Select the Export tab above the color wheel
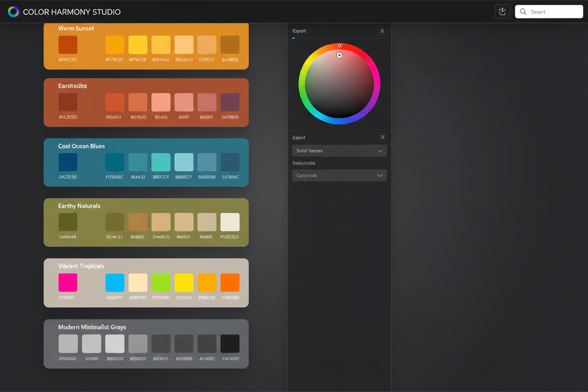Viewport: 588px width, 392px height. [299, 31]
